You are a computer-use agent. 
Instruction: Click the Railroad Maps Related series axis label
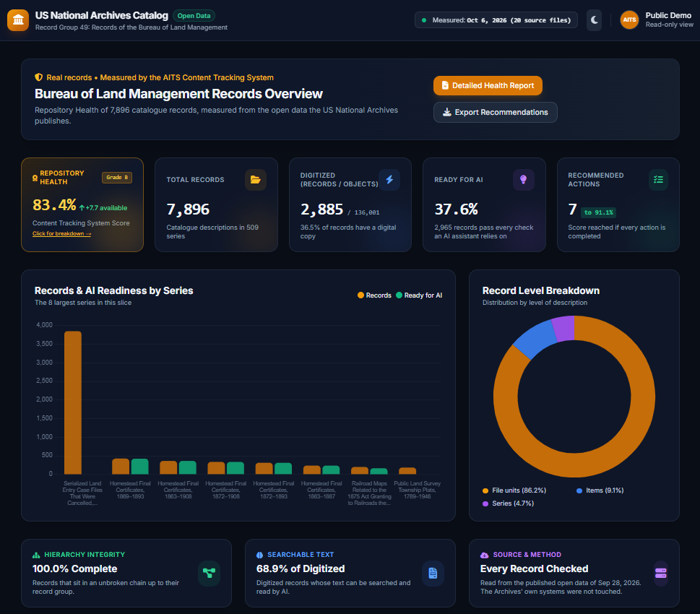click(x=369, y=493)
